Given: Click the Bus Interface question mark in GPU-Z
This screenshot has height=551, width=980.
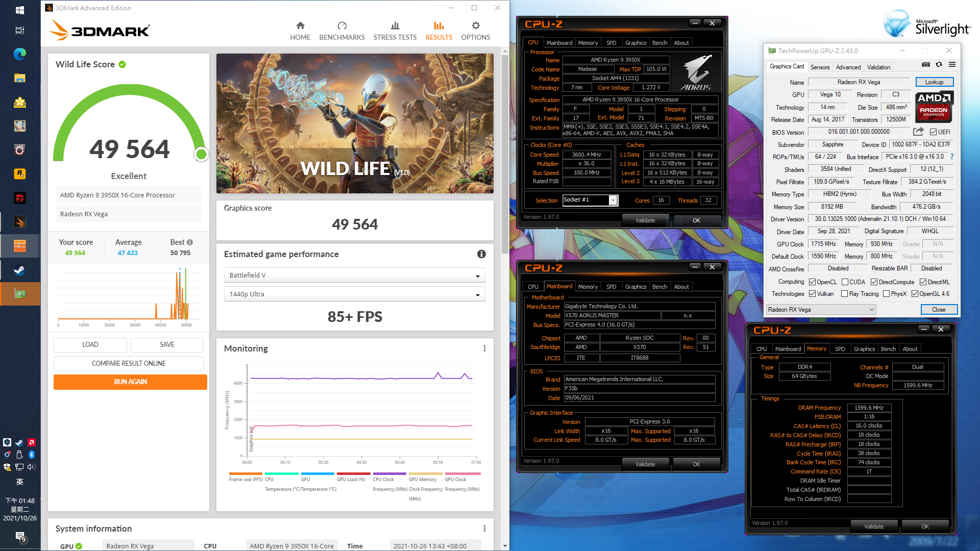Looking at the screenshot, I should click(x=952, y=157).
